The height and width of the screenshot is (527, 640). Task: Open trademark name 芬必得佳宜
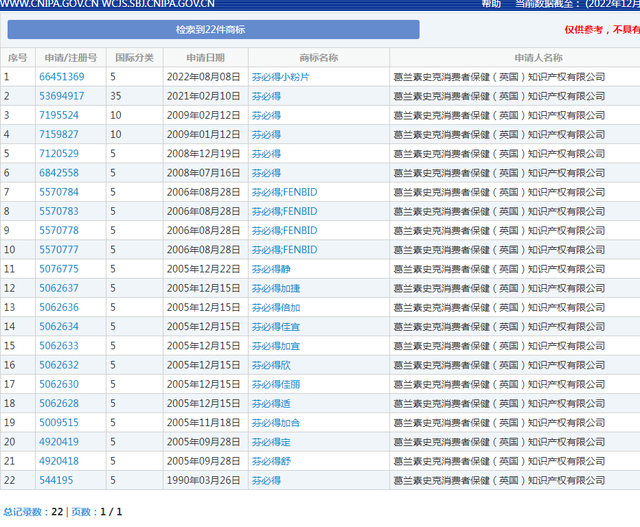click(x=276, y=327)
